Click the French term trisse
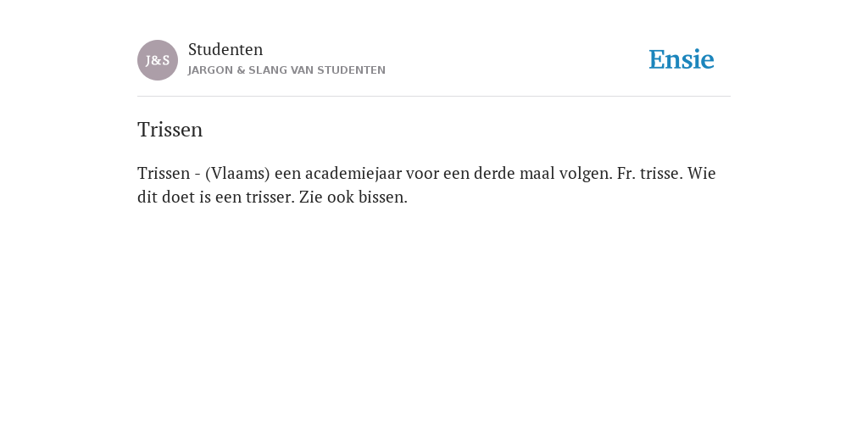868x434 pixels. coord(661,173)
